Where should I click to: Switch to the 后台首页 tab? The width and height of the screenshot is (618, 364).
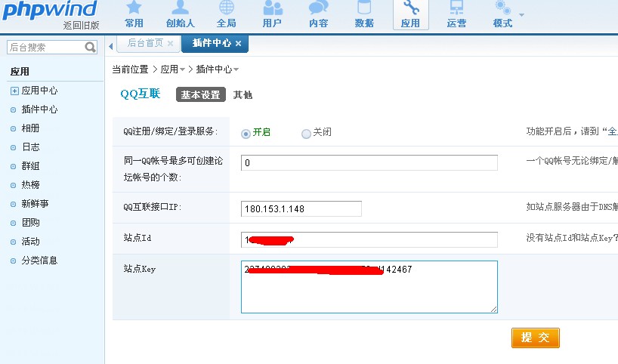click(x=145, y=43)
